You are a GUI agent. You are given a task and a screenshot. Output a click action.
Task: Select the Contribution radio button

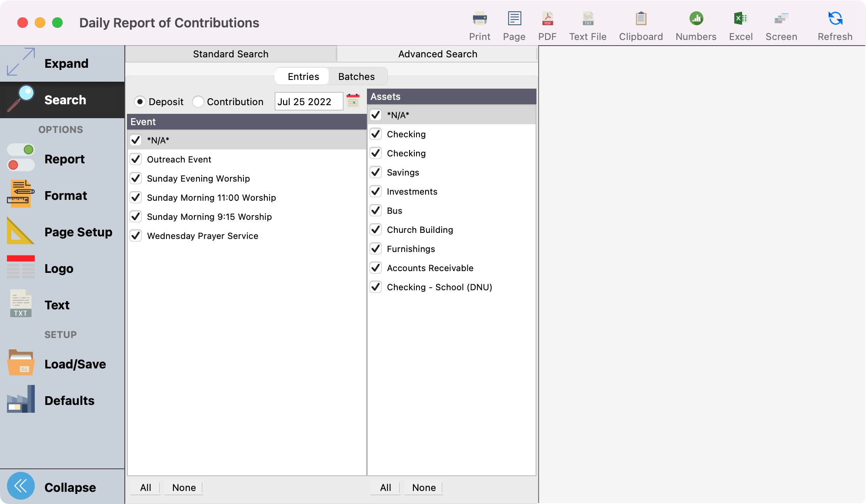coord(199,101)
